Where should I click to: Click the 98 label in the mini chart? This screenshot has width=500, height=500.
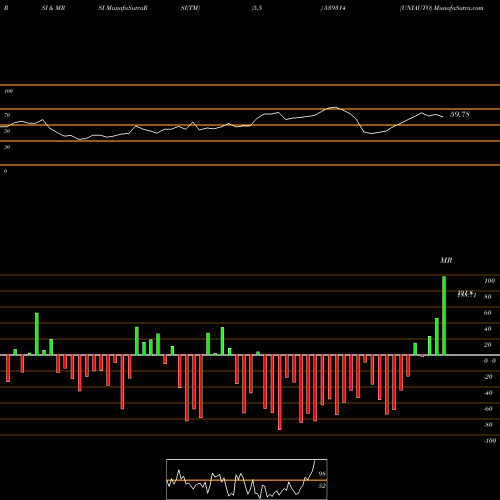322,474
